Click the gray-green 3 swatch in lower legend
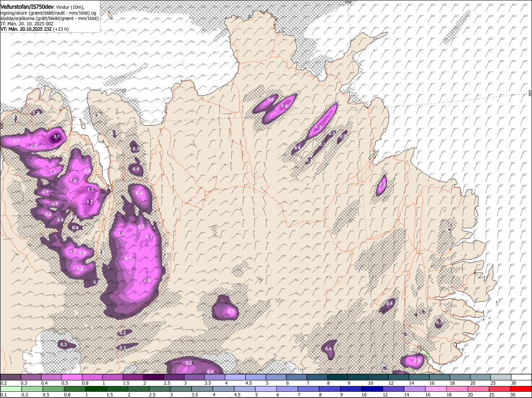The width and height of the screenshot is (532, 398). (x=181, y=389)
